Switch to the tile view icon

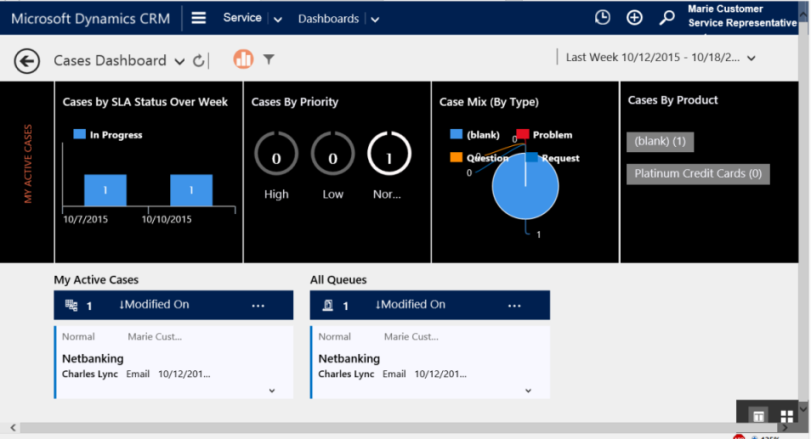coord(787,416)
